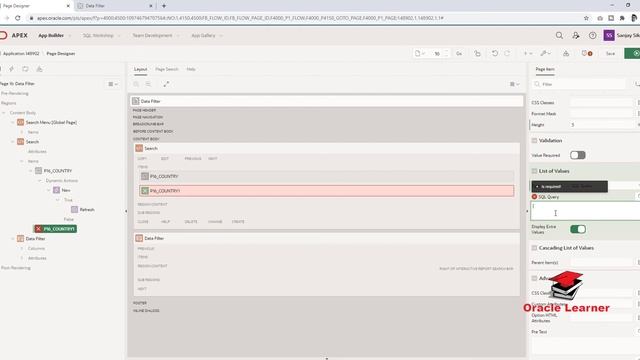
Task: Click the Save button
Action: point(610,53)
